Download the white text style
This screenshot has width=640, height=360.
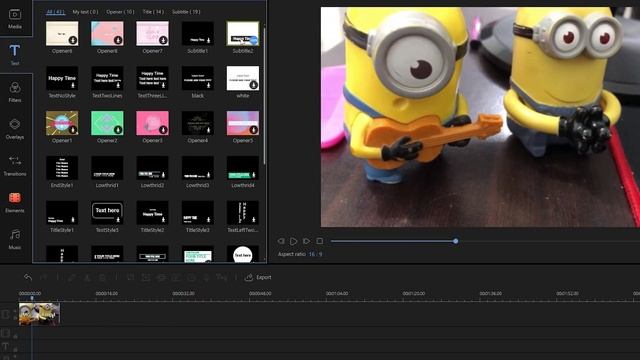click(x=253, y=85)
